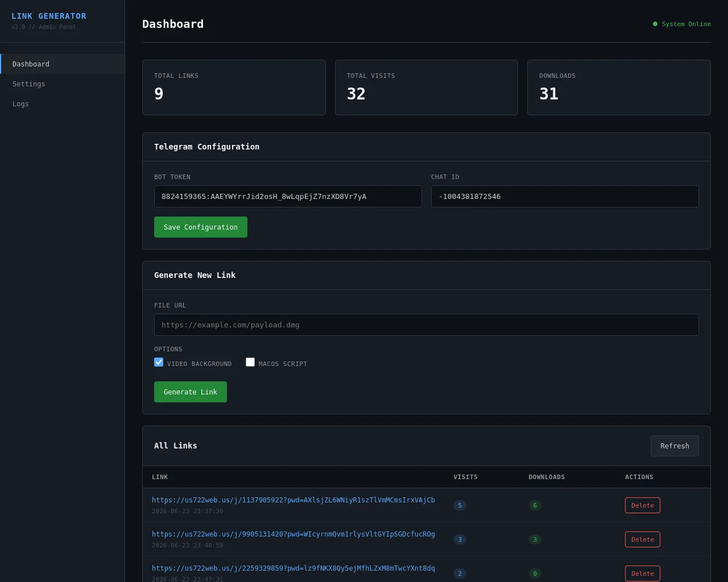The image size is (728, 582).
Task: Click the Save Configuration button
Action: (x=201, y=227)
